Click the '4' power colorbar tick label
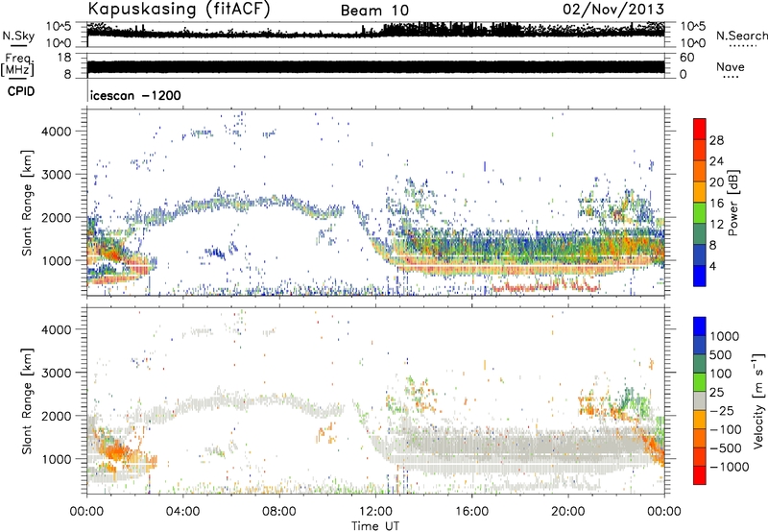Screen dimensions: 768x532 point(713,267)
